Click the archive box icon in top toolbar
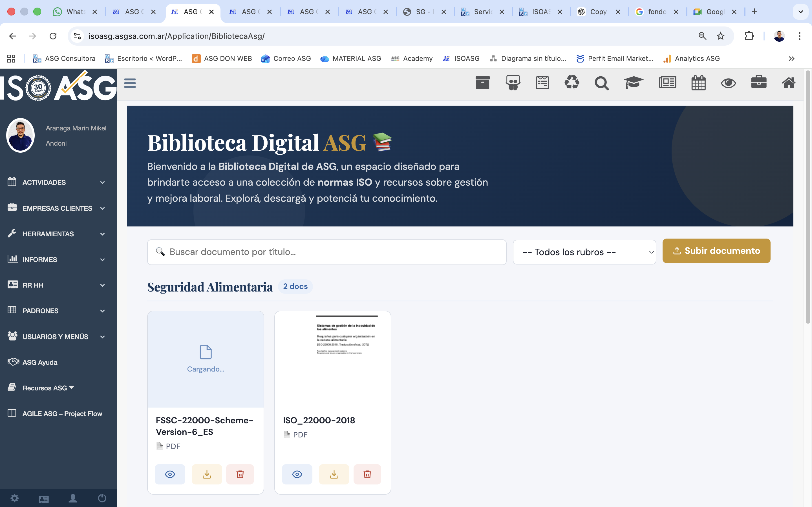The width and height of the screenshot is (812, 507). 482,83
